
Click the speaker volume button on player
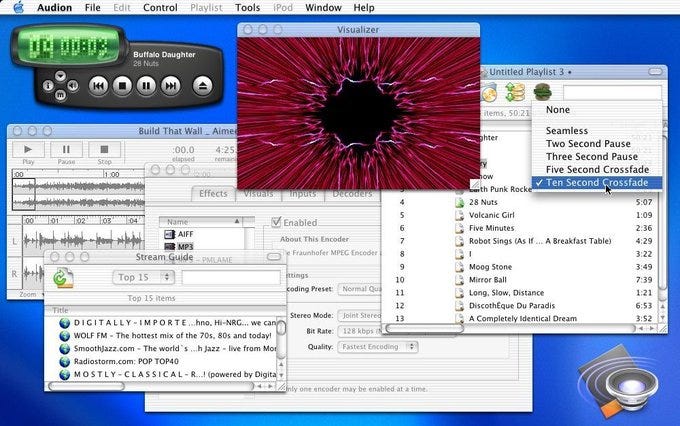73,85
